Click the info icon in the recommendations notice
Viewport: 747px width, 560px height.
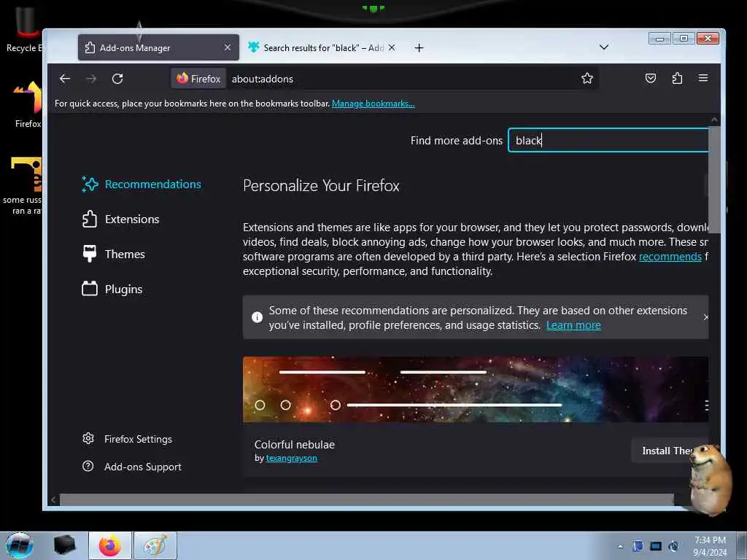[x=257, y=317]
